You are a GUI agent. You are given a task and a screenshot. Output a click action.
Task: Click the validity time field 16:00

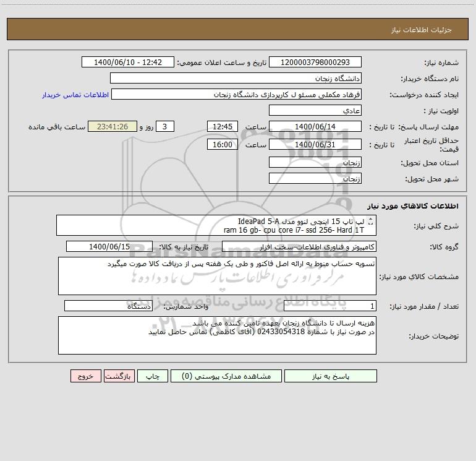pos(222,144)
